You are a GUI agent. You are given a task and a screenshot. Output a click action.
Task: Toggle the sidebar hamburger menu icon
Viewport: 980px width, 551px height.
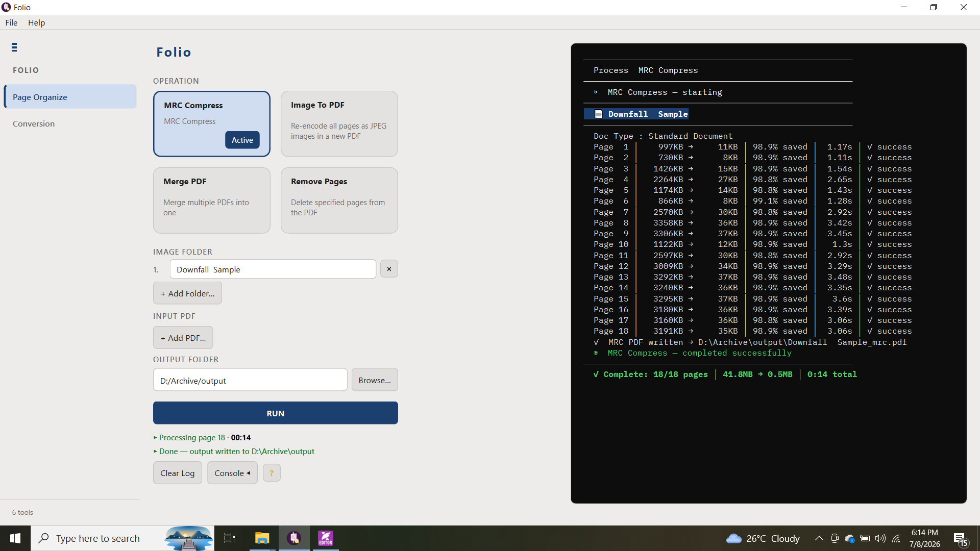click(14, 47)
